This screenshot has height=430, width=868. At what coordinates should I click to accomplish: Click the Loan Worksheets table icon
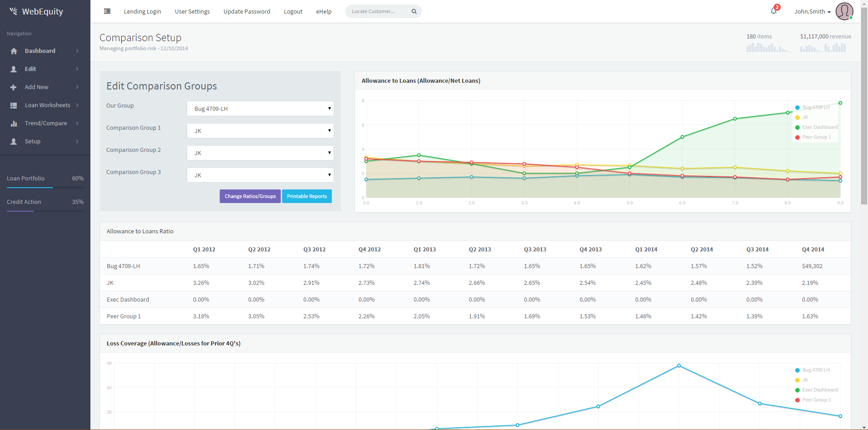[x=14, y=105]
